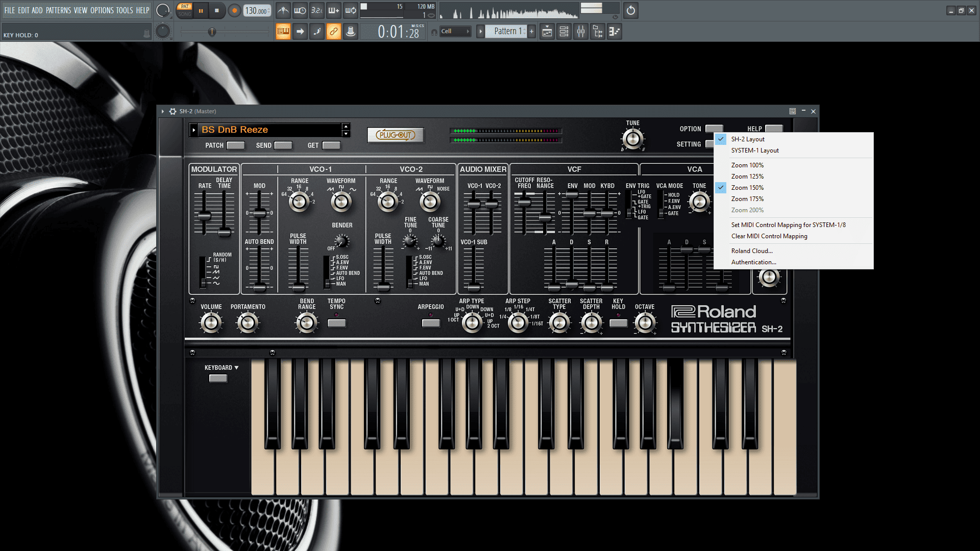Screen dimensions: 980x551
Task: Step to next patch with down arrow
Action: click(346, 134)
